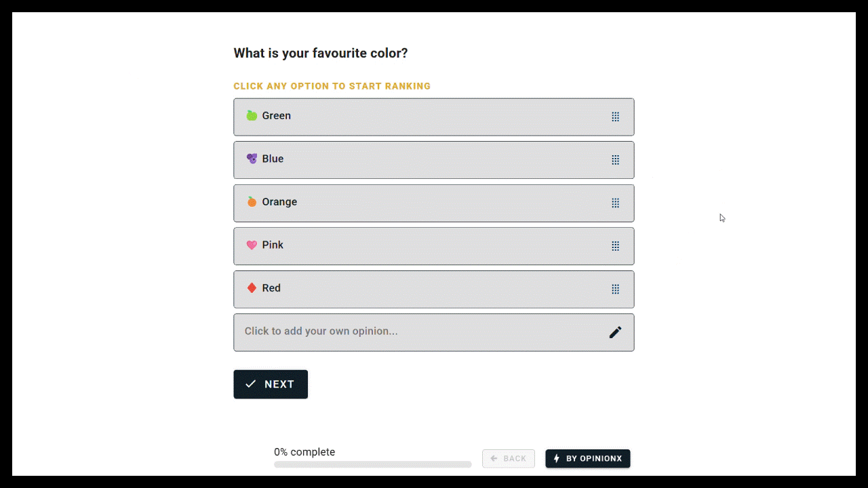Click the drag handle on Red option
This screenshot has width=868, height=488.
tap(615, 289)
